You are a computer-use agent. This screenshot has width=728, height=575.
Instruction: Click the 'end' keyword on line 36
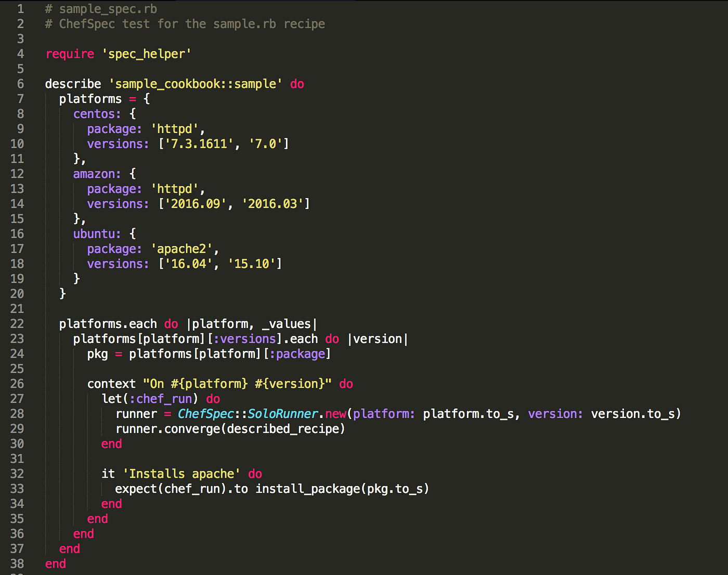[84, 534]
